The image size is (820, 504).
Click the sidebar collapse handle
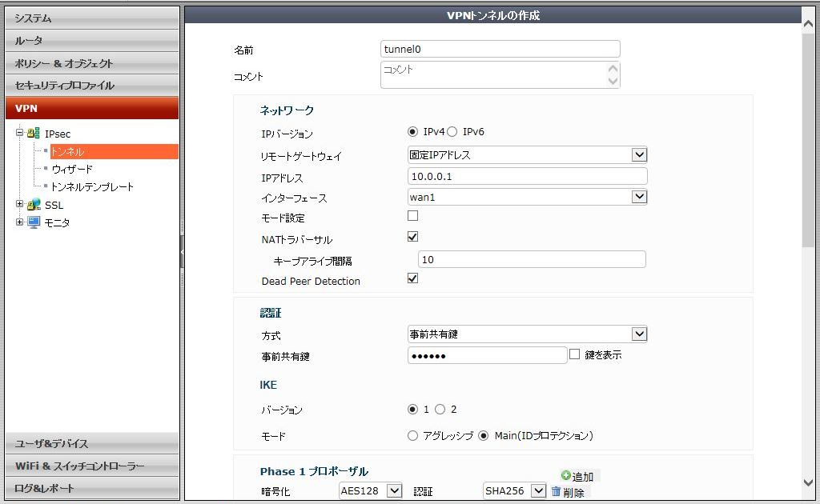click(182, 252)
